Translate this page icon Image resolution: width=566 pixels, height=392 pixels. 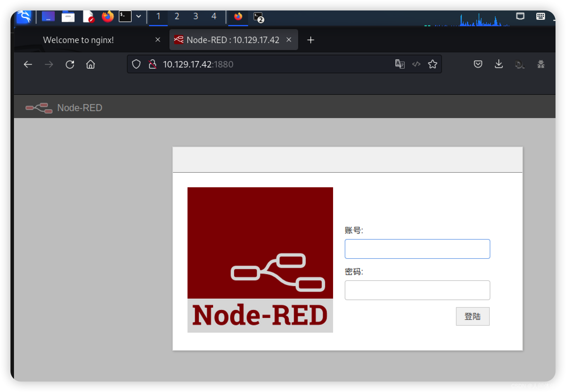coord(400,64)
